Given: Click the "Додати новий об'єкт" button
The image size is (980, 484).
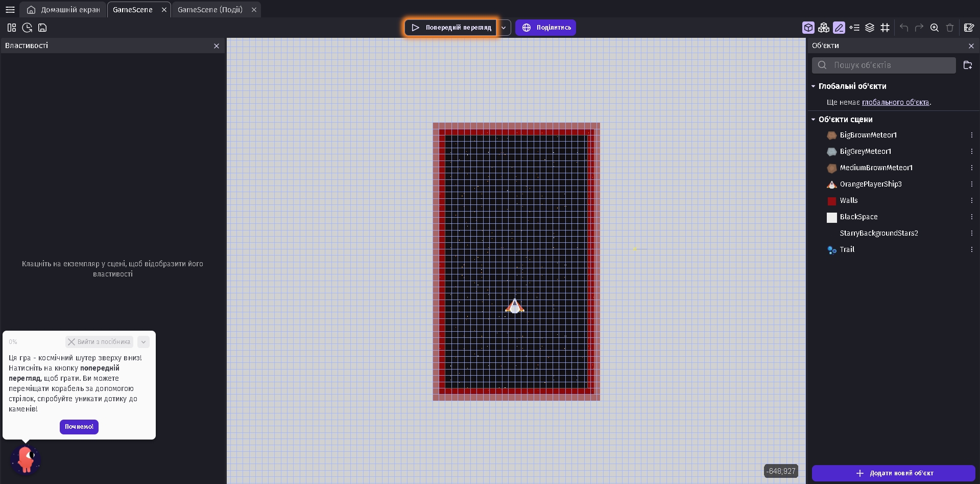Looking at the screenshot, I should coord(893,473).
